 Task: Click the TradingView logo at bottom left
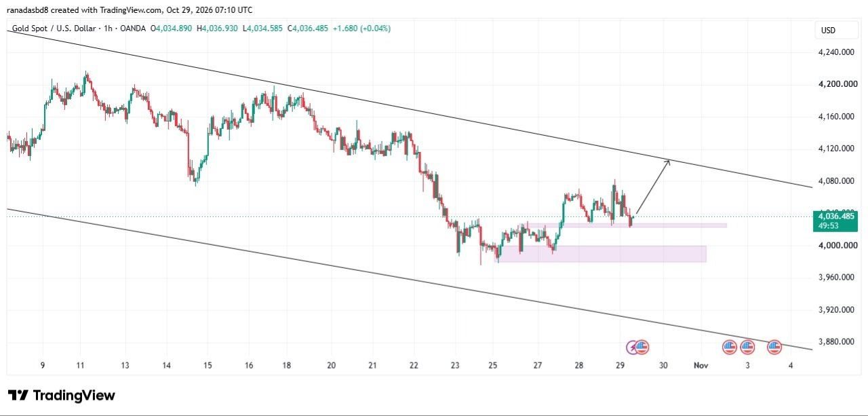[x=62, y=396]
